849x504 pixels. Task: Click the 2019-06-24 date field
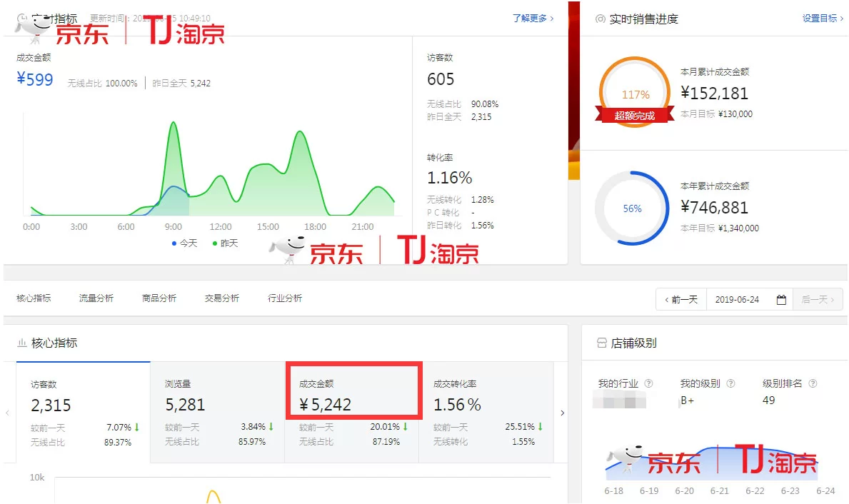tap(737, 300)
